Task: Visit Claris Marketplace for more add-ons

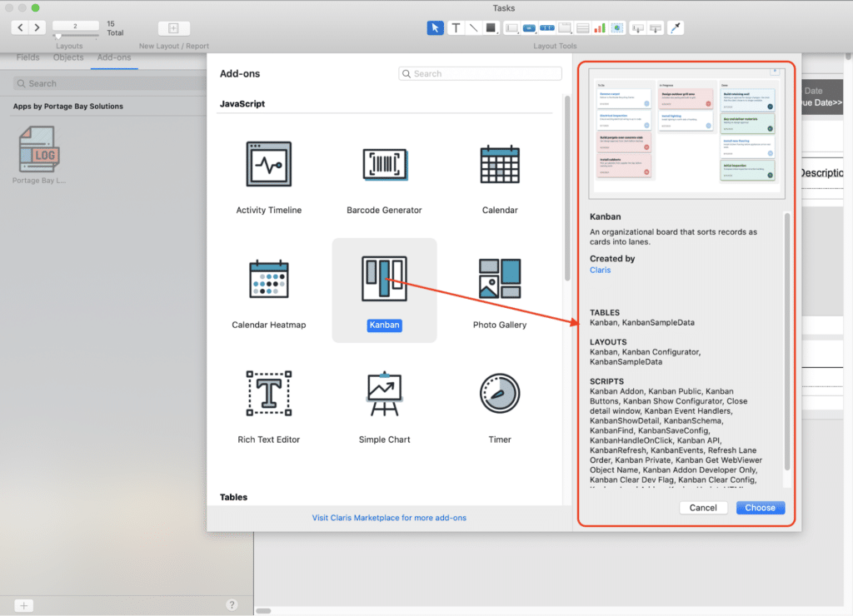Action: (389, 518)
